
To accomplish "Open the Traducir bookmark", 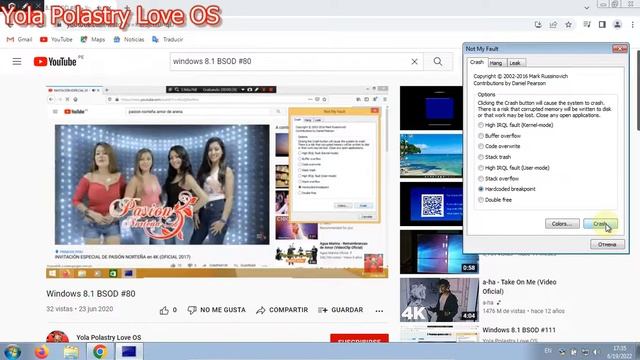I will [x=167, y=40].
